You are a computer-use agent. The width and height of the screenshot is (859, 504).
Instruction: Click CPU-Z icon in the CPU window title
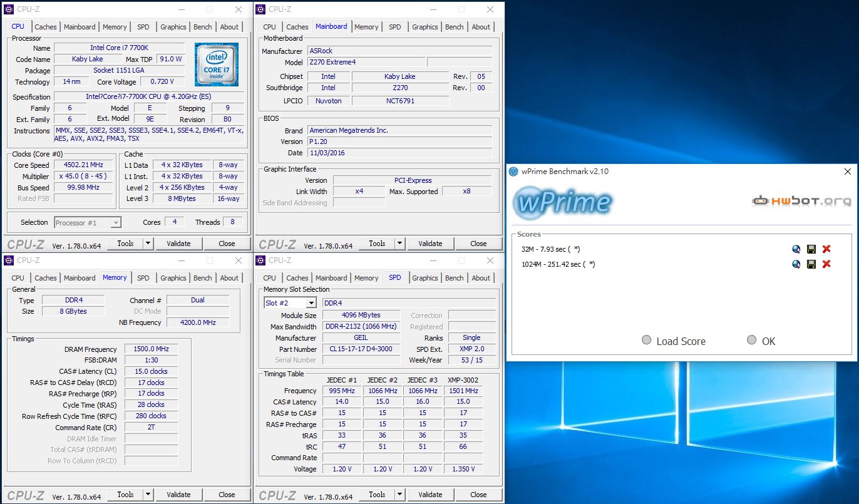click(9, 9)
